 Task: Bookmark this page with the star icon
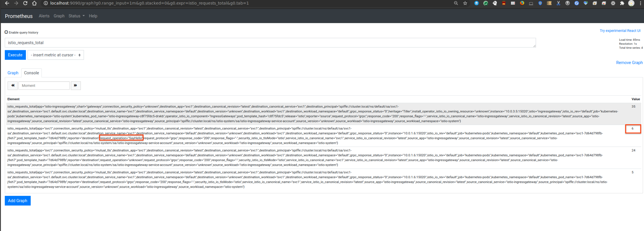(465, 3)
